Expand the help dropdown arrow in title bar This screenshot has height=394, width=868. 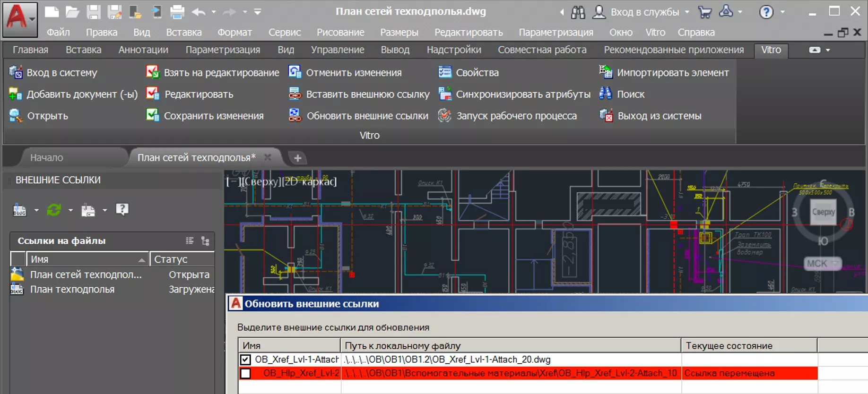(x=782, y=12)
